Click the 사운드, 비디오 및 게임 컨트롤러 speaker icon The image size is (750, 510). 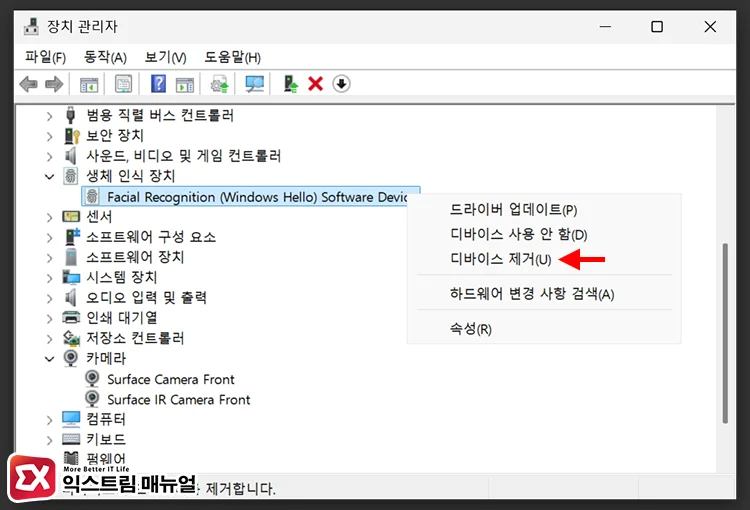(70, 156)
